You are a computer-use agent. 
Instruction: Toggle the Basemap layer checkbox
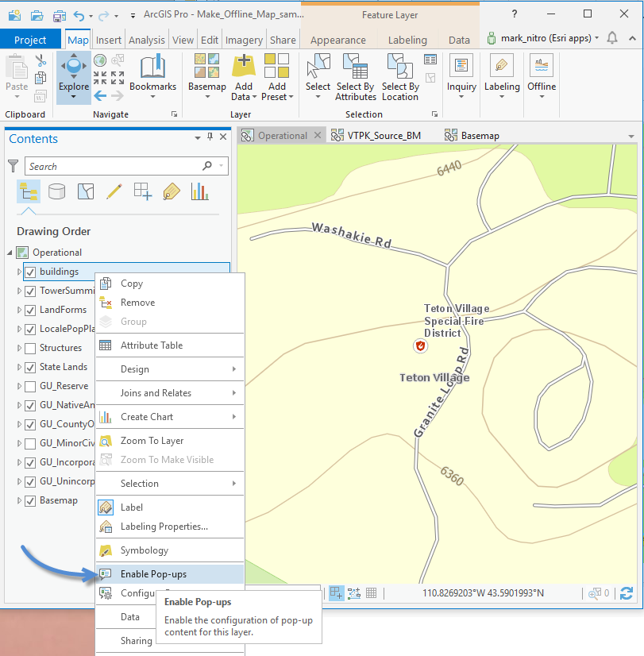[30, 501]
